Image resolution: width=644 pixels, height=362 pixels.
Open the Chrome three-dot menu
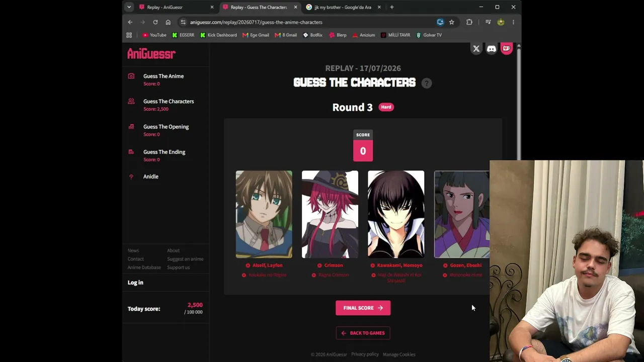(513, 22)
